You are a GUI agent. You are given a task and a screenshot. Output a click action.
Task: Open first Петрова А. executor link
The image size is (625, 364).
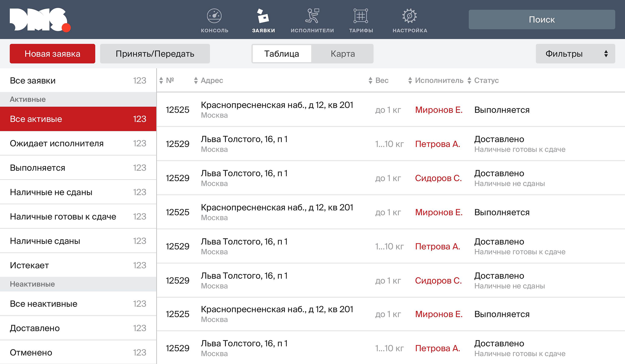(438, 144)
